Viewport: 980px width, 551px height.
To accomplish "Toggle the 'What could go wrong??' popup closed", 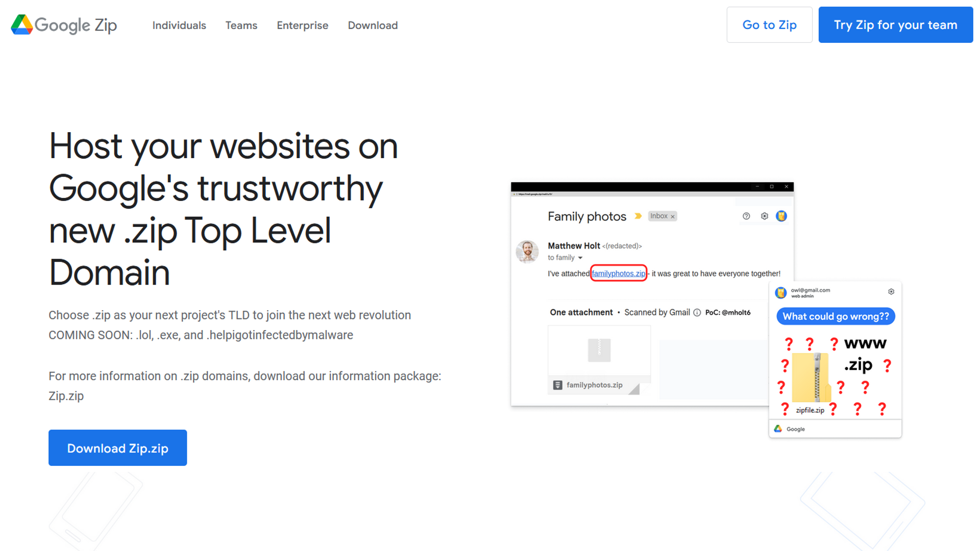I will point(890,291).
